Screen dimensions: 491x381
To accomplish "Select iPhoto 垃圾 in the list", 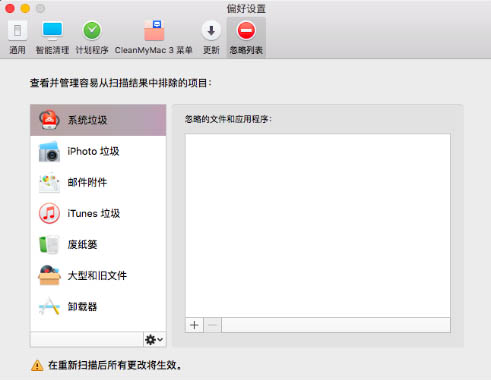I will pyautogui.click(x=98, y=151).
